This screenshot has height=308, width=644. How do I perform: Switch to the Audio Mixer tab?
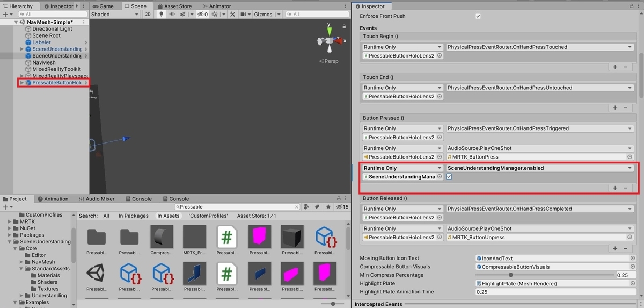[x=97, y=199]
